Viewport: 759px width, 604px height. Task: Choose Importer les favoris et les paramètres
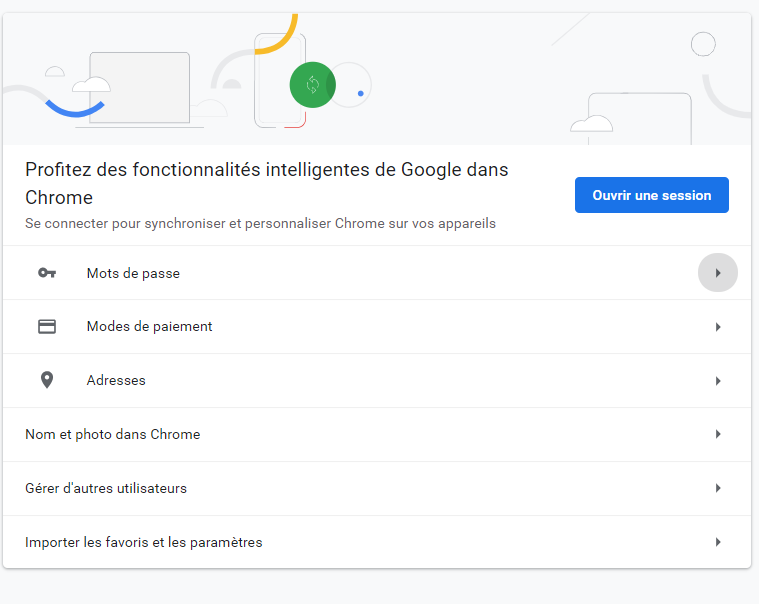coord(143,543)
